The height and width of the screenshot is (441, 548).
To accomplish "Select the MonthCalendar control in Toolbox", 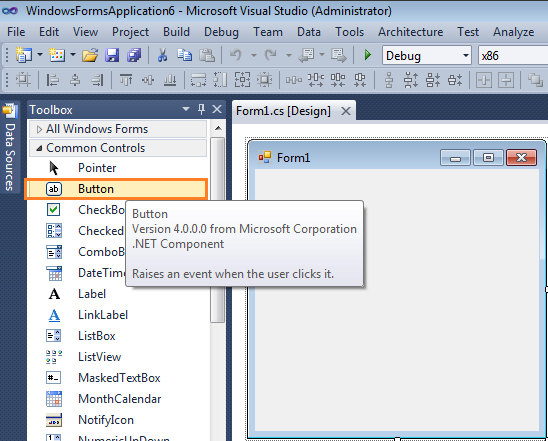I will (x=118, y=399).
